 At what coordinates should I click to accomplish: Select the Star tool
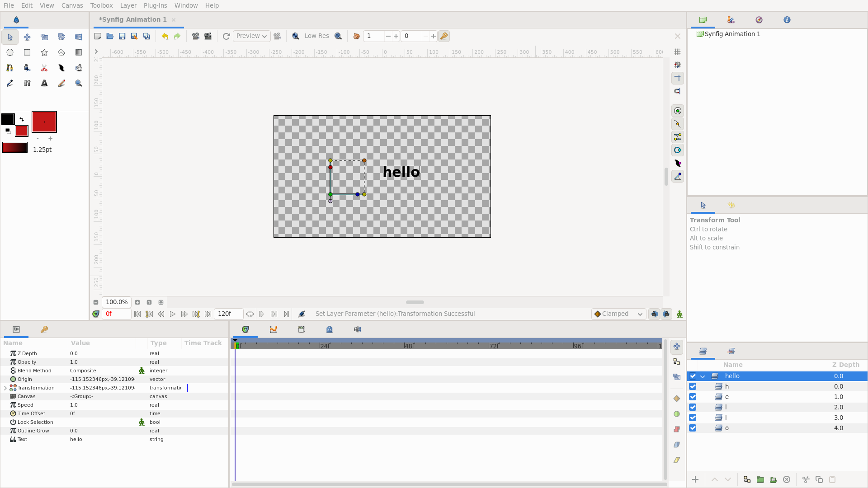point(44,52)
